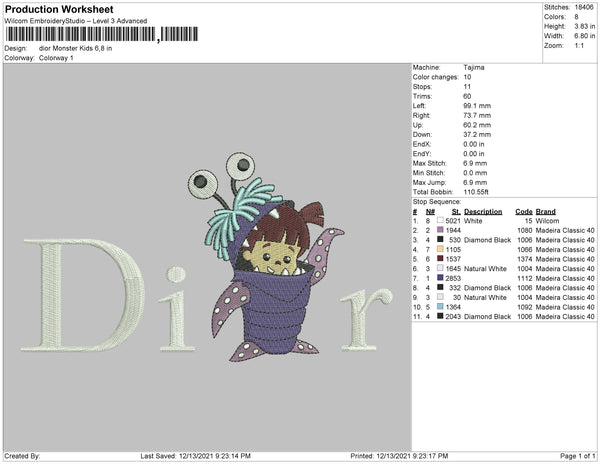Click code 1112 in stop 7
Image resolution: width=600 pixels, height=464 pixels.
point(525,278)
